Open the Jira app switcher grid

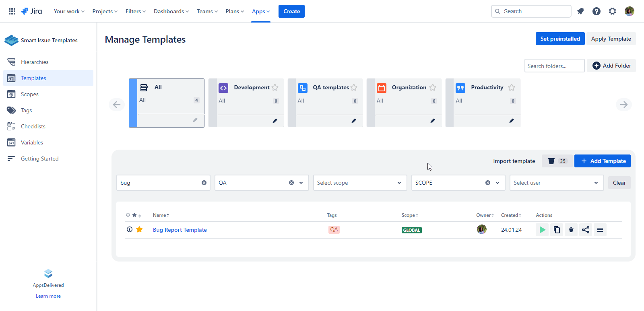click(x=12, y=11)
